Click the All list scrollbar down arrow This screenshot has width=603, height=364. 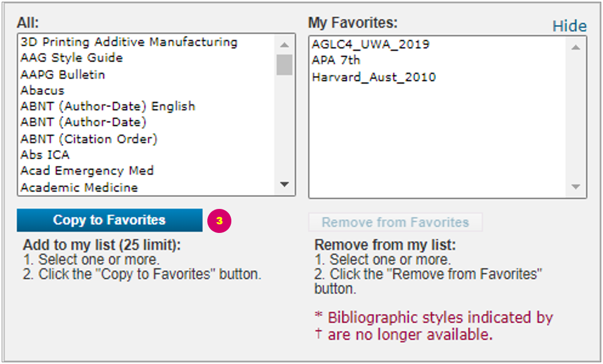coord(283,183)
